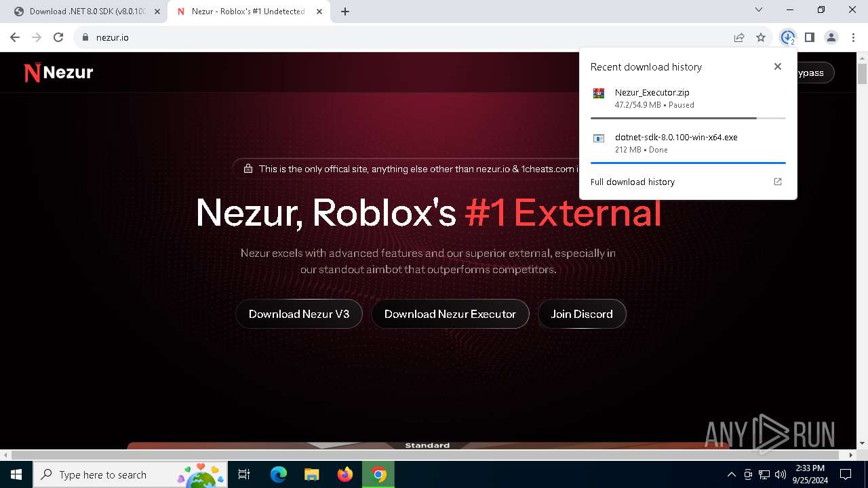Image resolution: width=868 pixels, height=488 pixels.
Task: Click Download Nezur Executor button
Action: (x=450, y=314)
